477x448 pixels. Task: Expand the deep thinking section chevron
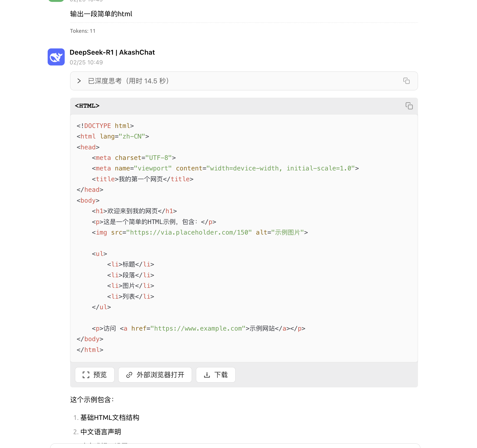click(x=79, y=81)
